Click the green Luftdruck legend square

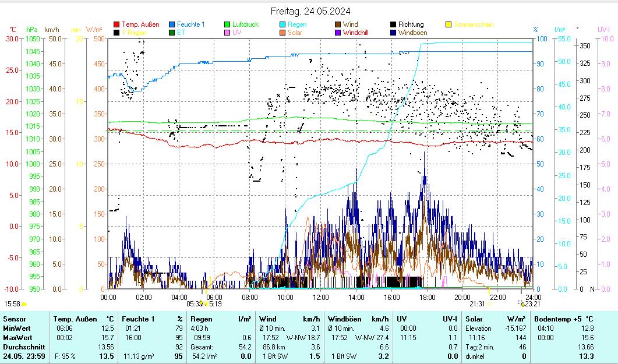(x=227, y=24)
